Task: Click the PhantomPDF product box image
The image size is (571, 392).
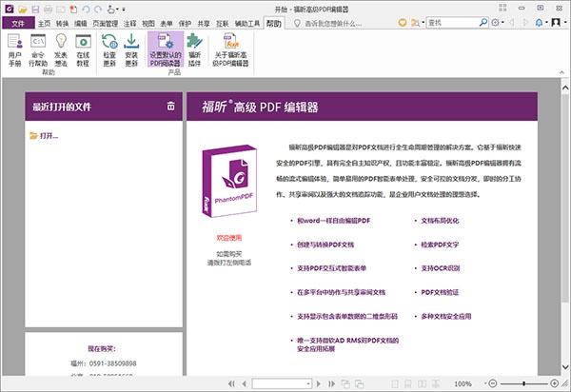Action: coord(229,182)
